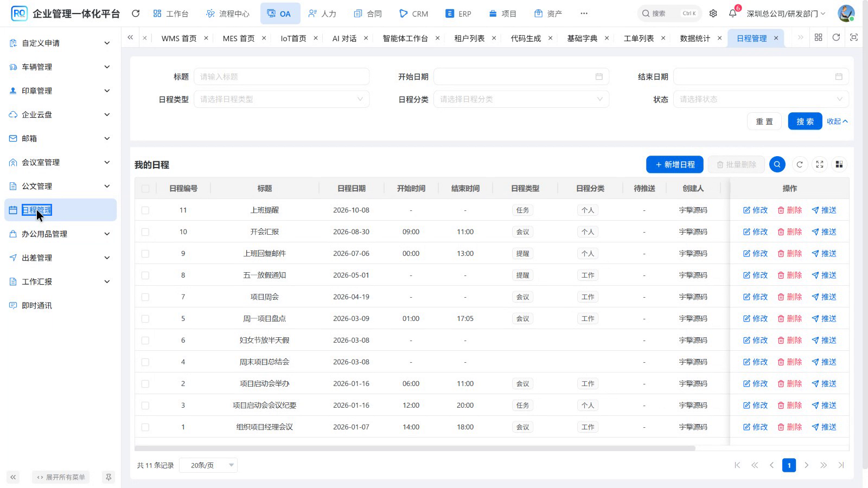Close the WMS 首页 tab
The width and height of the screenshot is (868, 488).
(206, 38)
